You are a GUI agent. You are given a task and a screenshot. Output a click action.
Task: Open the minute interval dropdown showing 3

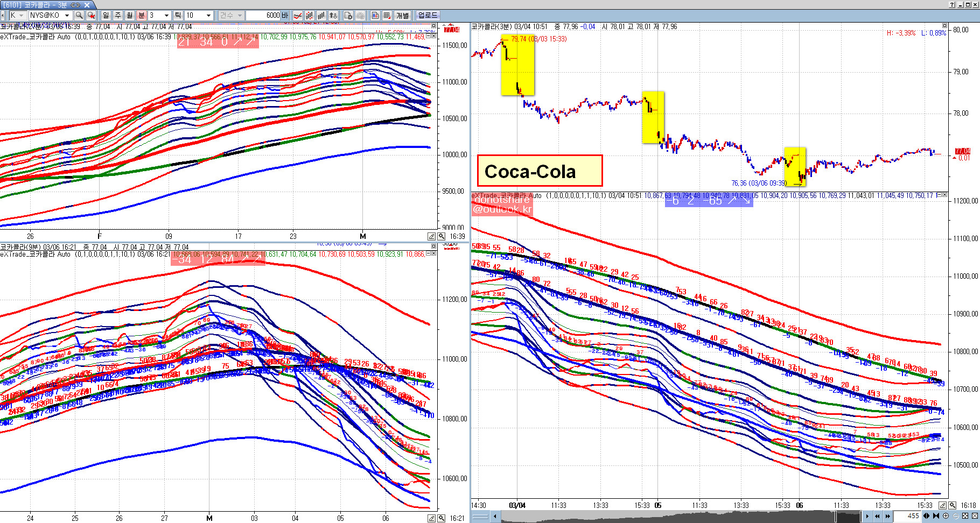click(166, 16)
